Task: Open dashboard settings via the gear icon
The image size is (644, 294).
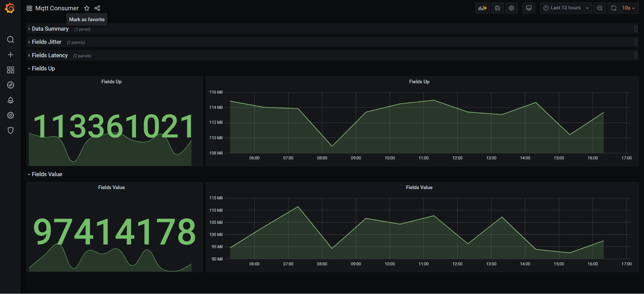Action: pyautogui.click(x=511, y=8)
